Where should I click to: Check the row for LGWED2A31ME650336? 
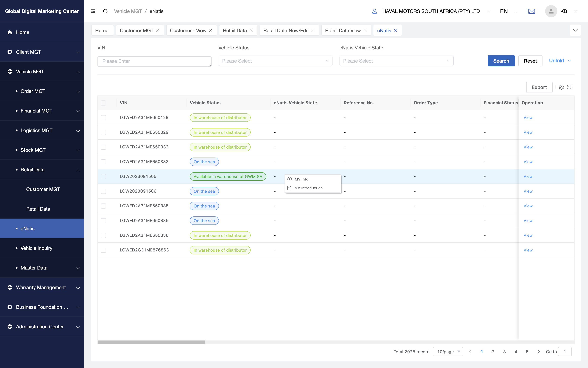(103, 235)
